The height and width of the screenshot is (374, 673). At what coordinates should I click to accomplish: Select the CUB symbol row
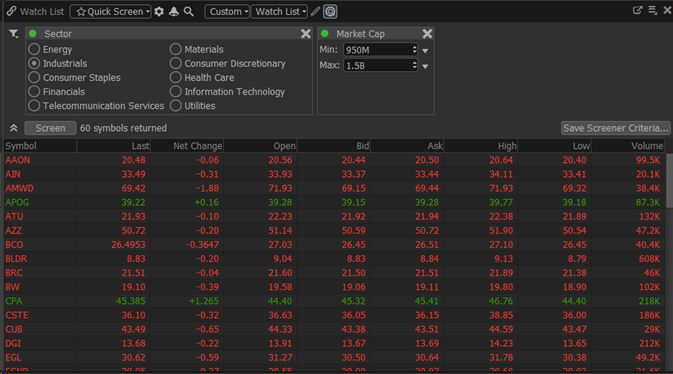(335, 329)
